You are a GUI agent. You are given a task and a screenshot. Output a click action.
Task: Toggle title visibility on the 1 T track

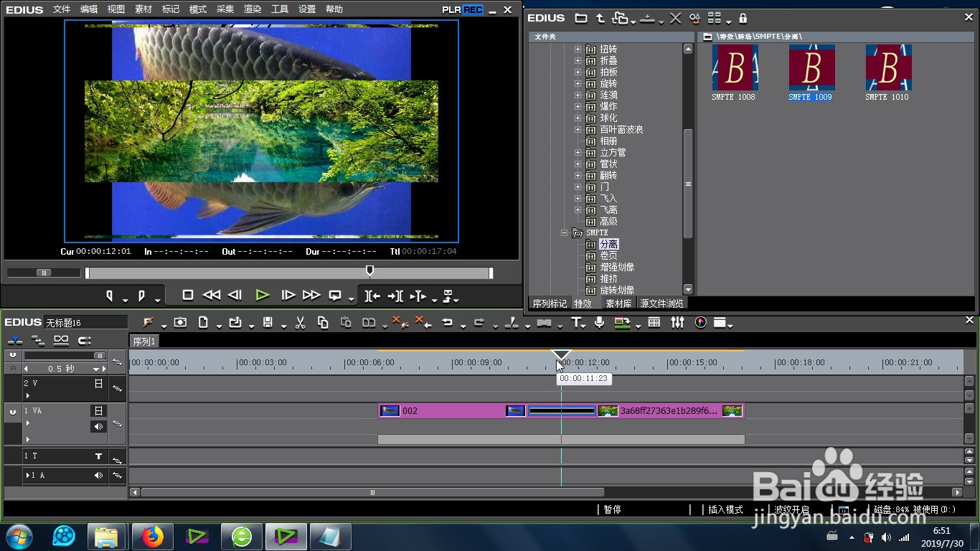click(x=99, y=456)
